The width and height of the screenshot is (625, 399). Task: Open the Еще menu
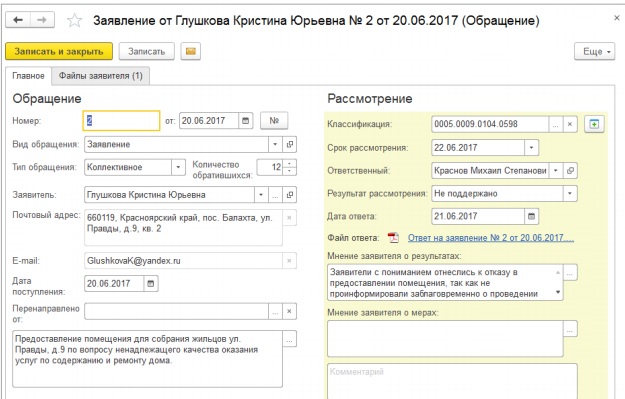tap(594, 51)
